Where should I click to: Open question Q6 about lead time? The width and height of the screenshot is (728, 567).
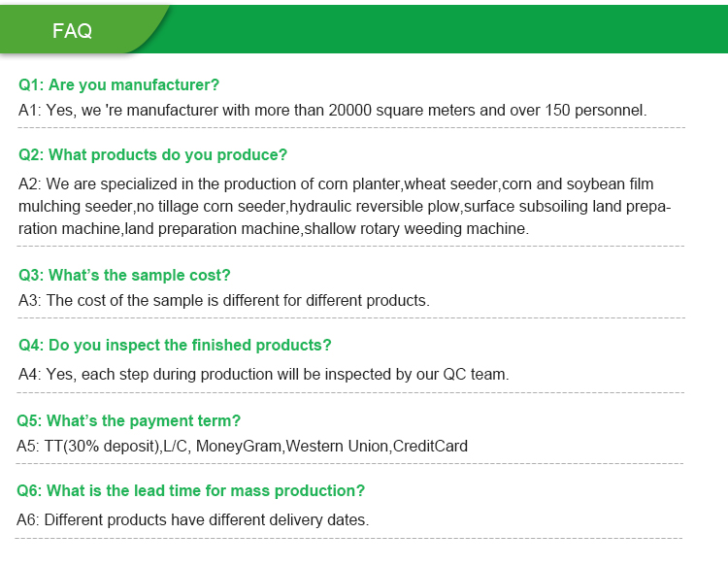190,491
